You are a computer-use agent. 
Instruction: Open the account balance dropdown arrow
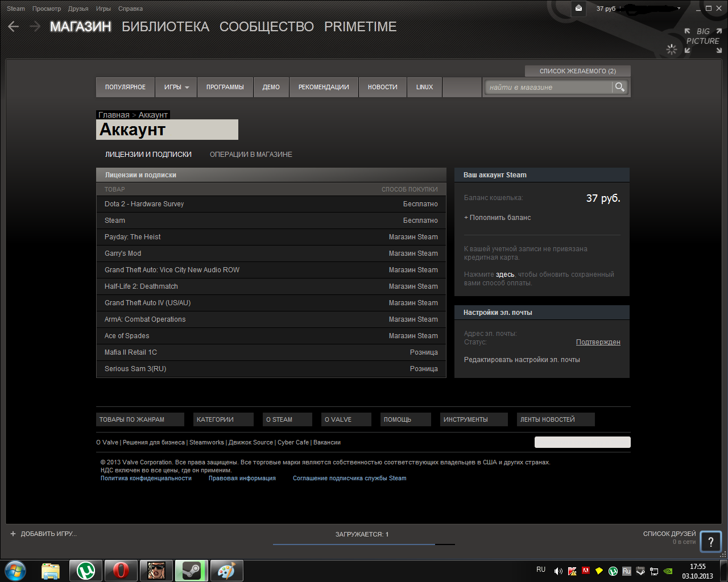click(x=679, y=9)
